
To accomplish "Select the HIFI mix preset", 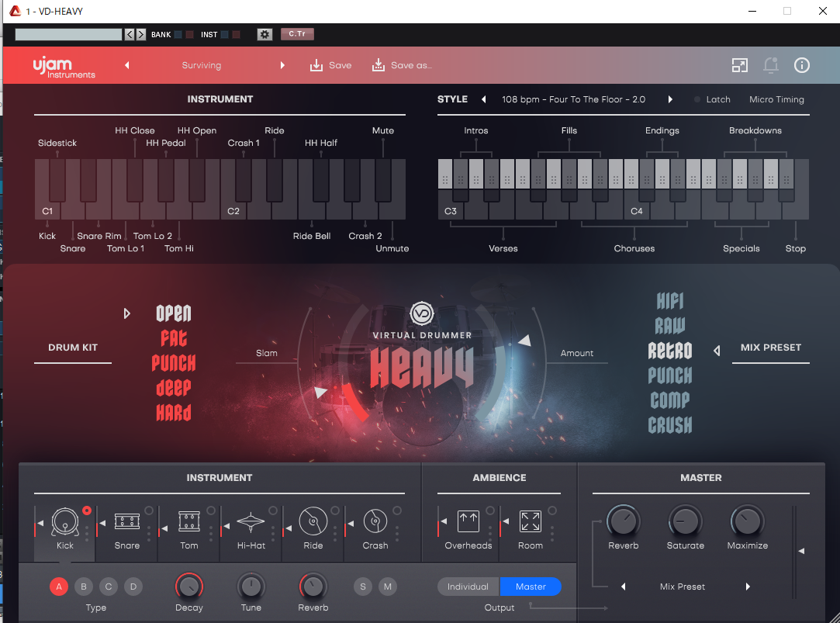I will click(x=670, y=301).
